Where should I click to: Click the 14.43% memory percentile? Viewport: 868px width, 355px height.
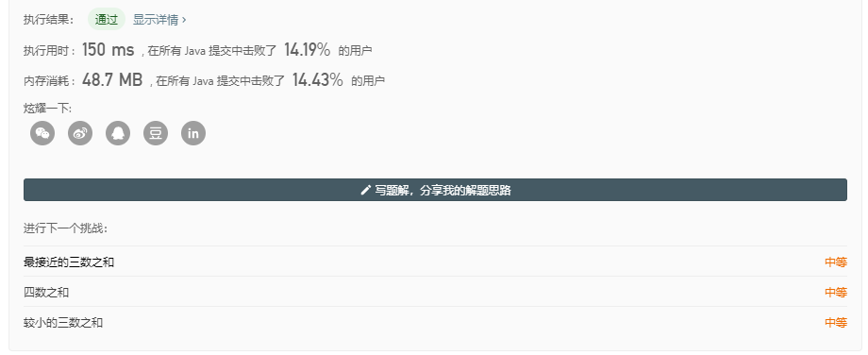click(318, 80)
